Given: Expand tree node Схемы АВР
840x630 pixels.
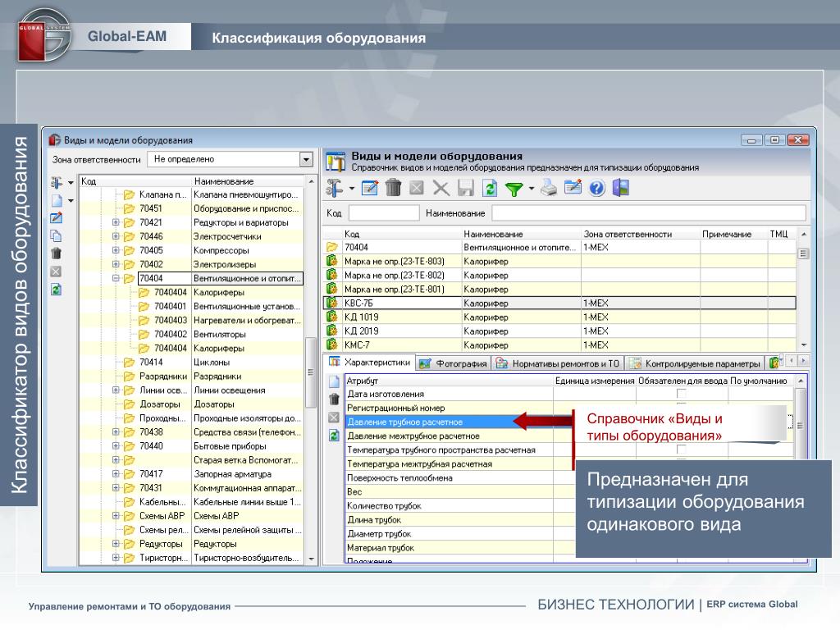Looking at the screenshot, I should [x=116, y=516].
